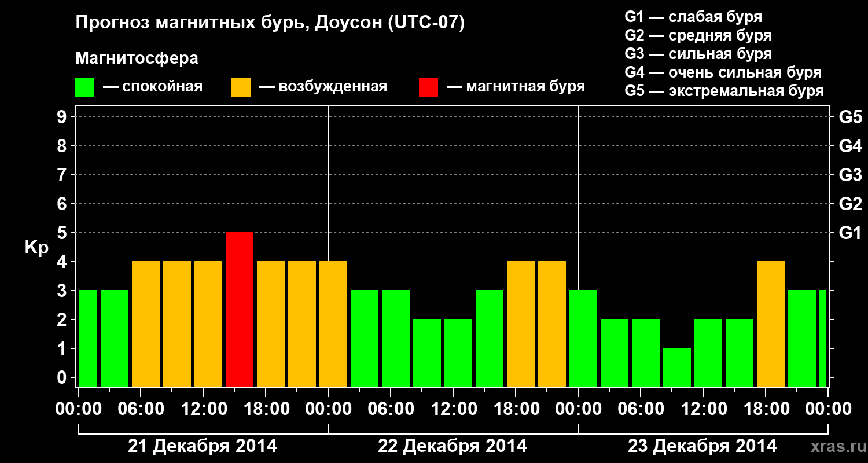Image resolution: width=868 pixels, height=463 pixels.
Task: Click the red legend swatch for магнитная буря
Action: tap(428, 87)
